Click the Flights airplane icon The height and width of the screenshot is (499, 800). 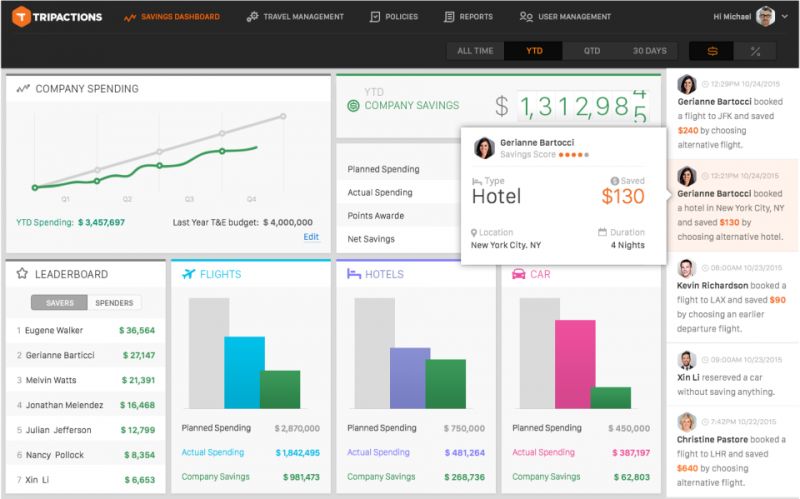coord(188,274)
